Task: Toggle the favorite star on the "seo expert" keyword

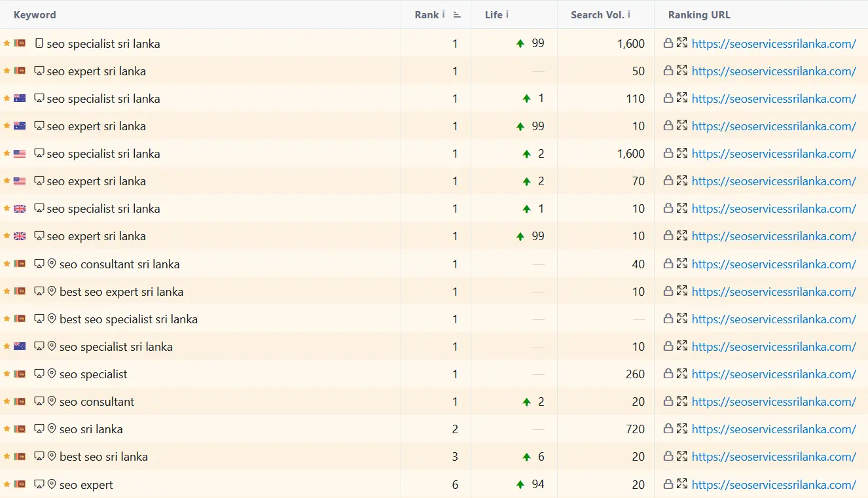Action: (x=5, y=484)
